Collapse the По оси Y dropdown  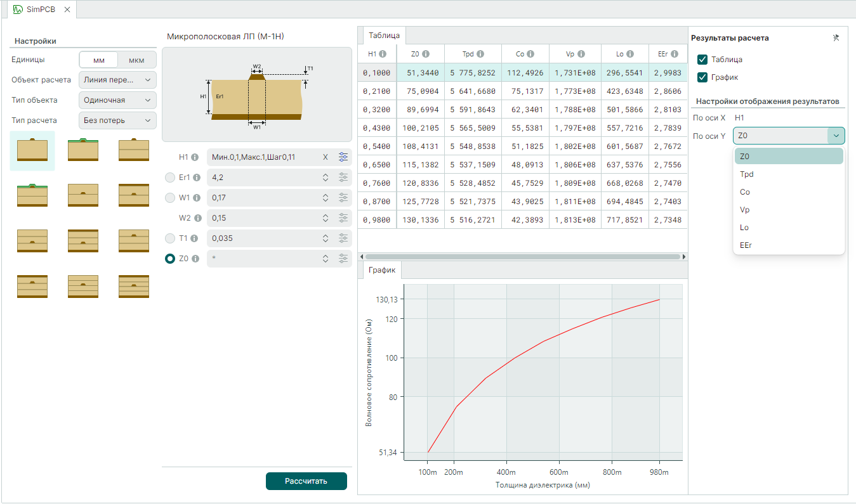click(x=836, y=136)
